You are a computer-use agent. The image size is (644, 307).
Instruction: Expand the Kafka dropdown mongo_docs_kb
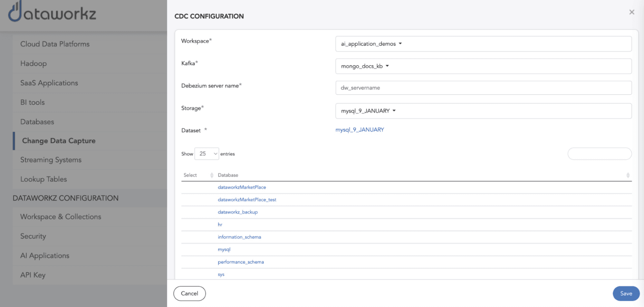[x=365, y=66]
